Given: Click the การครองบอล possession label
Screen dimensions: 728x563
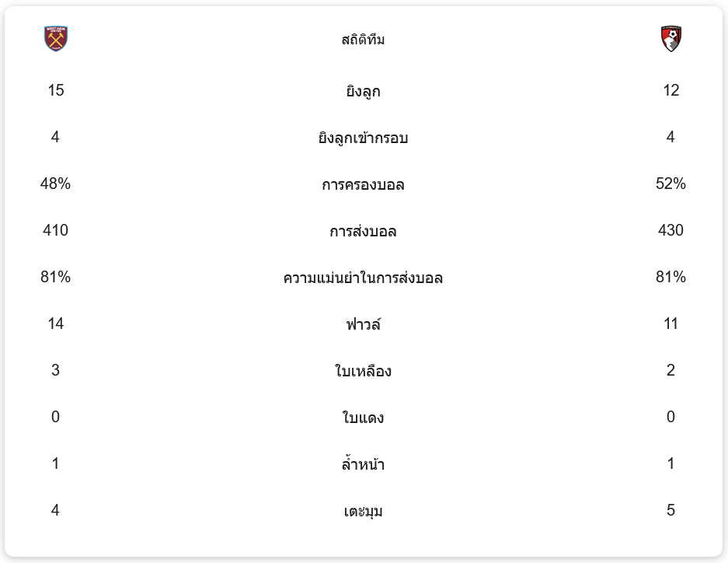Looking at the screenshot, I should (x=363, y=185).
